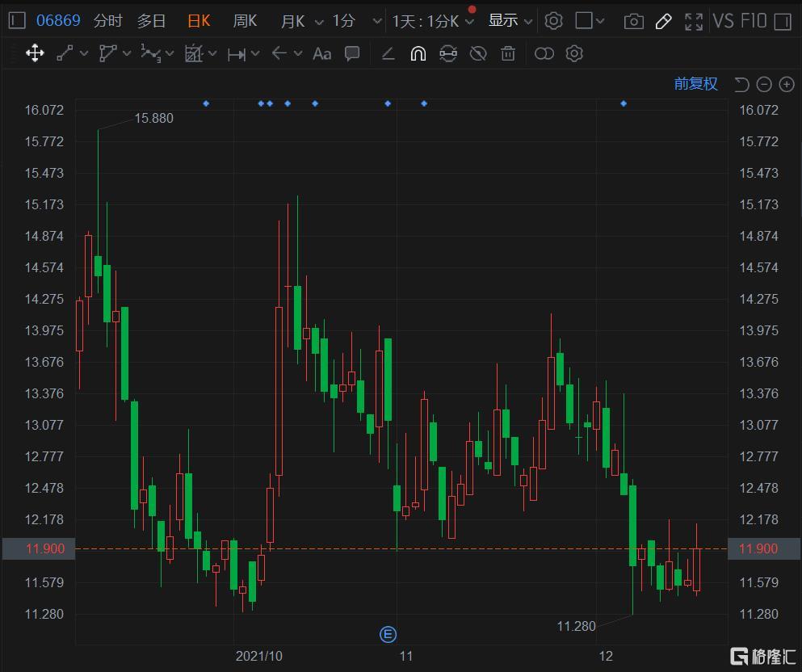
Task: Zoom in the chart with plus button
Action: [x=786, y=84]
